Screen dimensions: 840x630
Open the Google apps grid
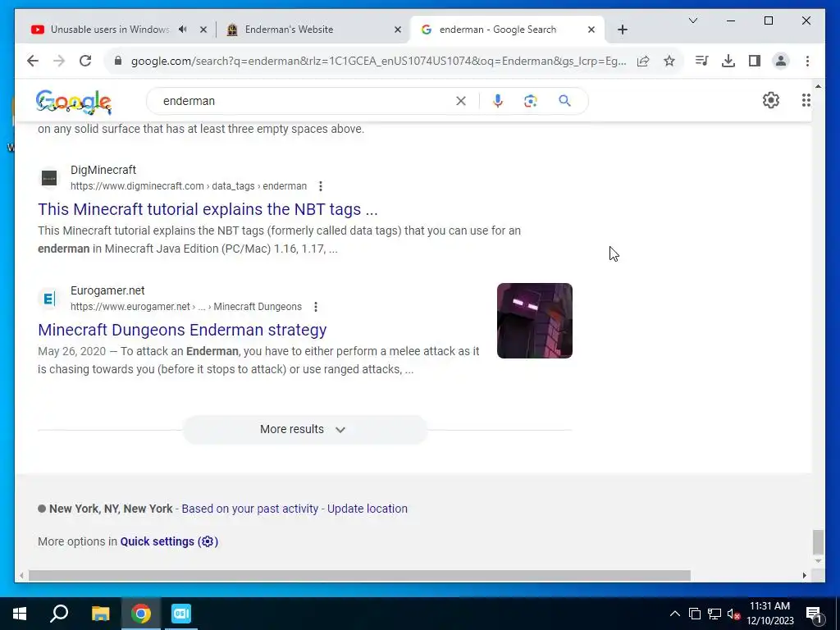point(806,100)
